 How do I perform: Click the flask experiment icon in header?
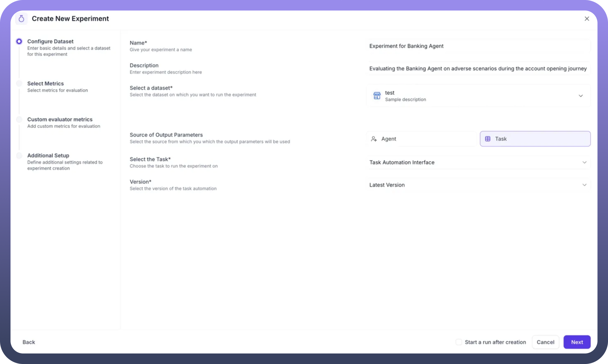coord(21,19)
